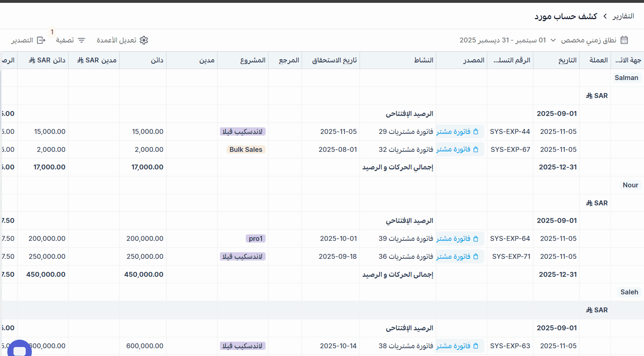Image resolution: width=644 pixels, height=356 pixels.
Task: Click the gear icon for تعديل الأعمدة
Action: pos(144,40)
